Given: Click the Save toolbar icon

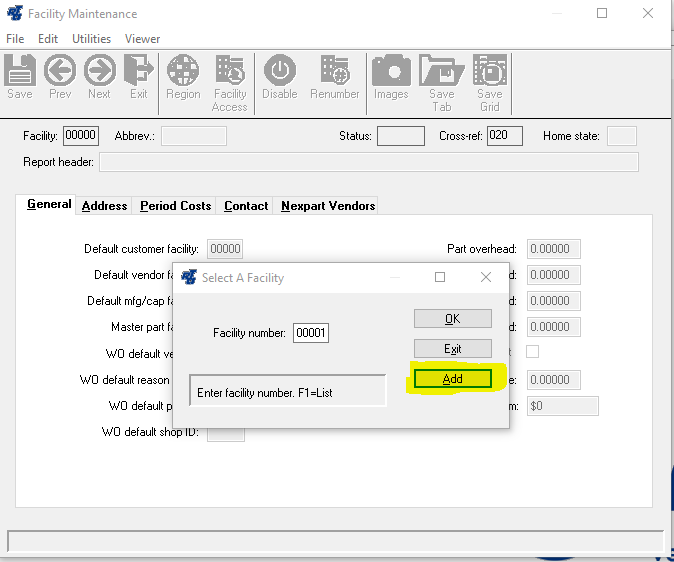Looking at the screenshot, I should tap(20, 77).
